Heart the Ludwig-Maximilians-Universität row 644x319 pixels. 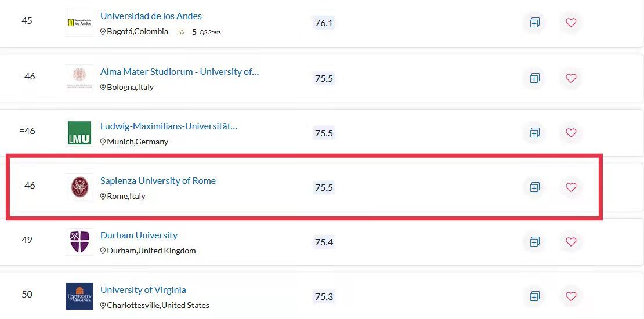click(x=571, y=133)
